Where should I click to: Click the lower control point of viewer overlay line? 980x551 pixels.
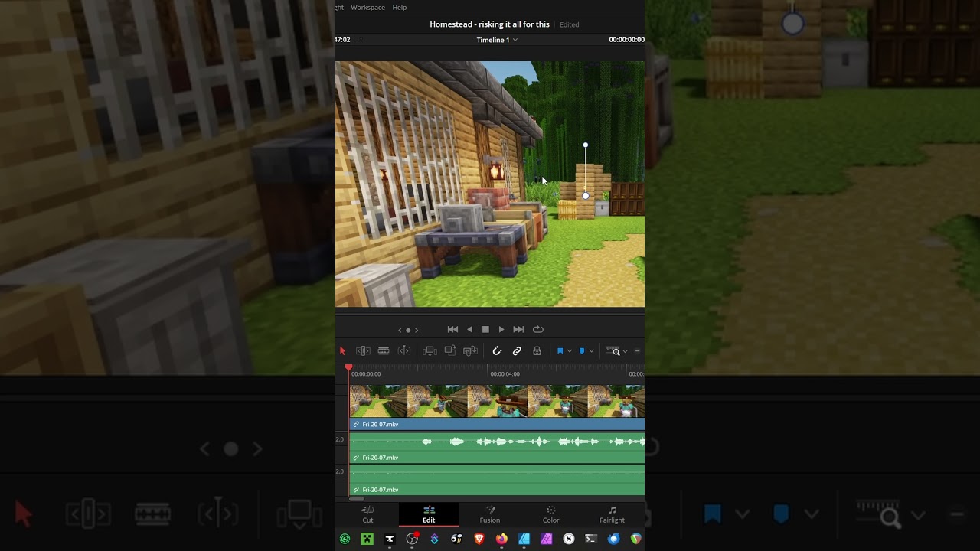point(586,196)
